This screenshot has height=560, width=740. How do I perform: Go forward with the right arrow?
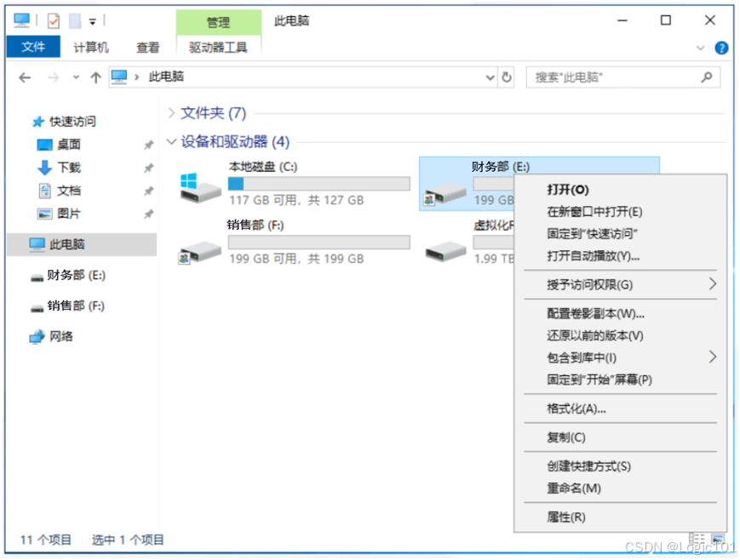pos(54,77)
